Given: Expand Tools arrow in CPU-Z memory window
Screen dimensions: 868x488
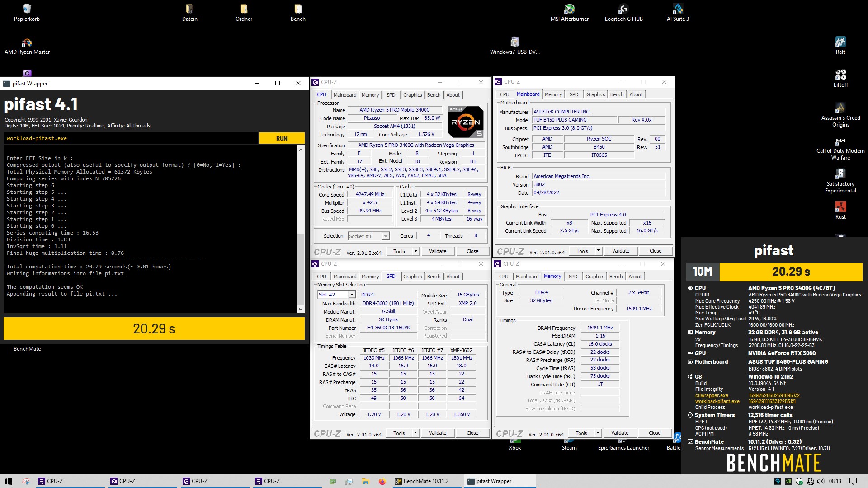Looking at the screenshot, I should 598,433.
